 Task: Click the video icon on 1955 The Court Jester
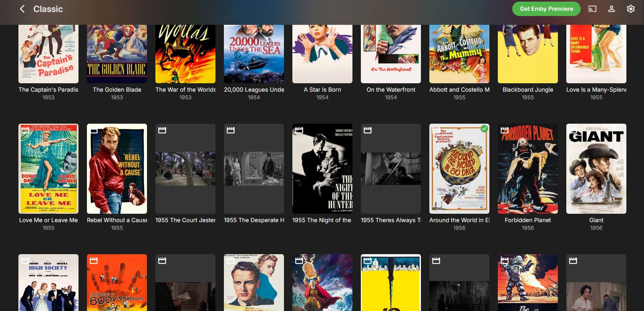pyautogui.click(x=162, y=130)
